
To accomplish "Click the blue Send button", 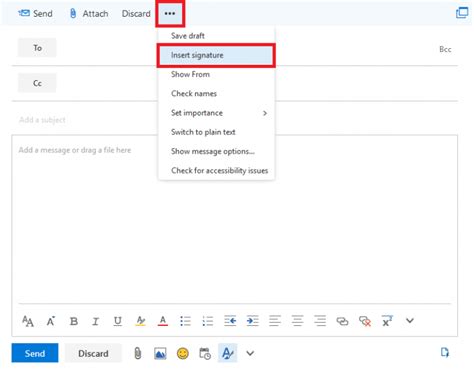I will coord(35,353).
